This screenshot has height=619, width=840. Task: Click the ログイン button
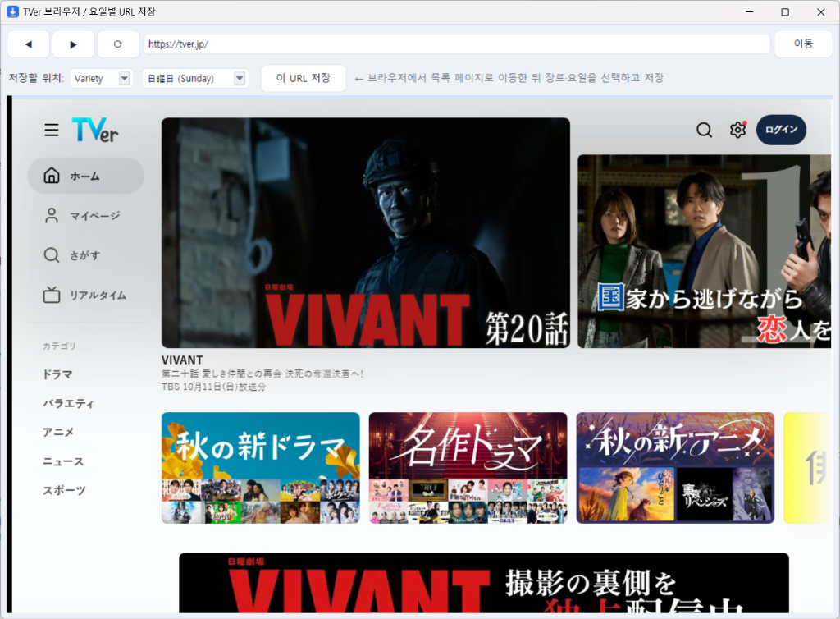781,130
